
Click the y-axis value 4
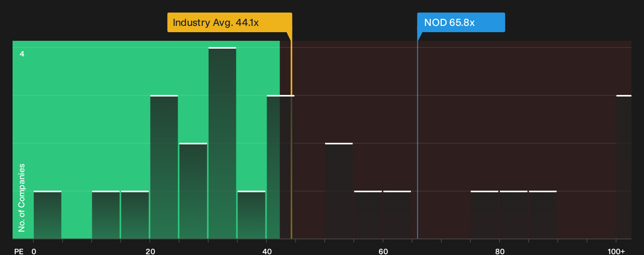(x=22, y=54)
